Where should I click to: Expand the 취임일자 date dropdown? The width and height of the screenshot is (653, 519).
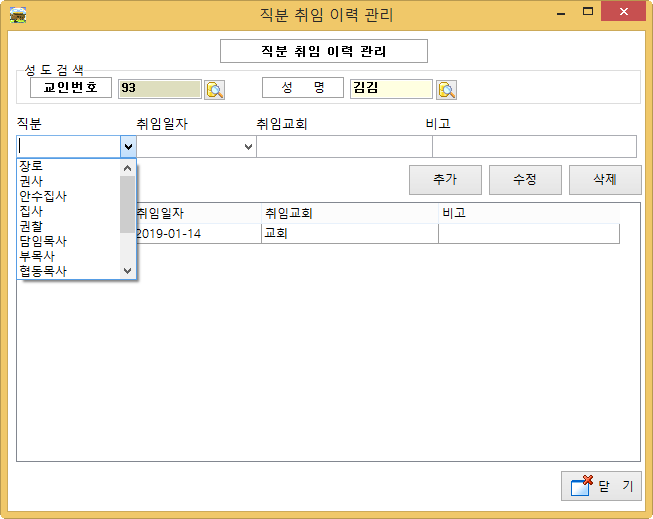[248, 147]
